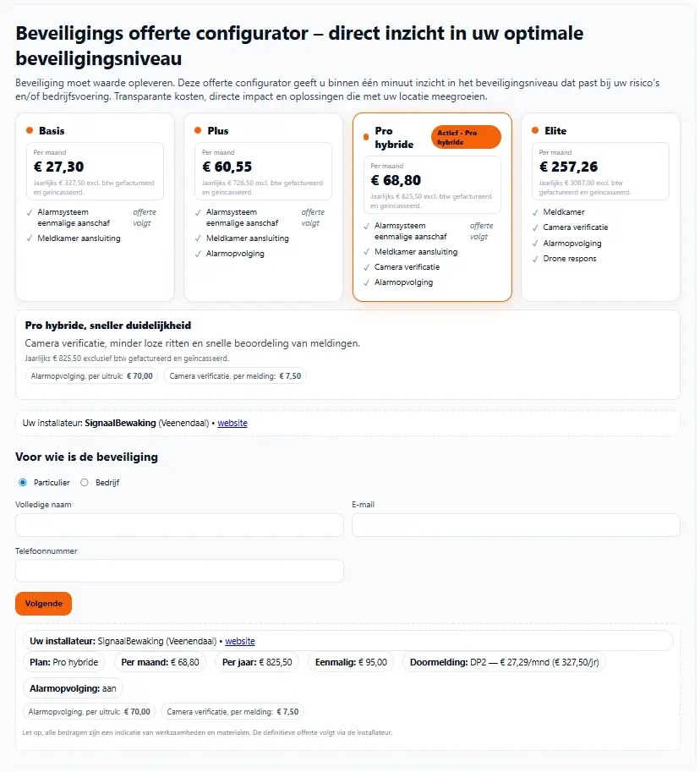
Task: Focus the Volledige naam input field
Action: click(x=179, y=525)
